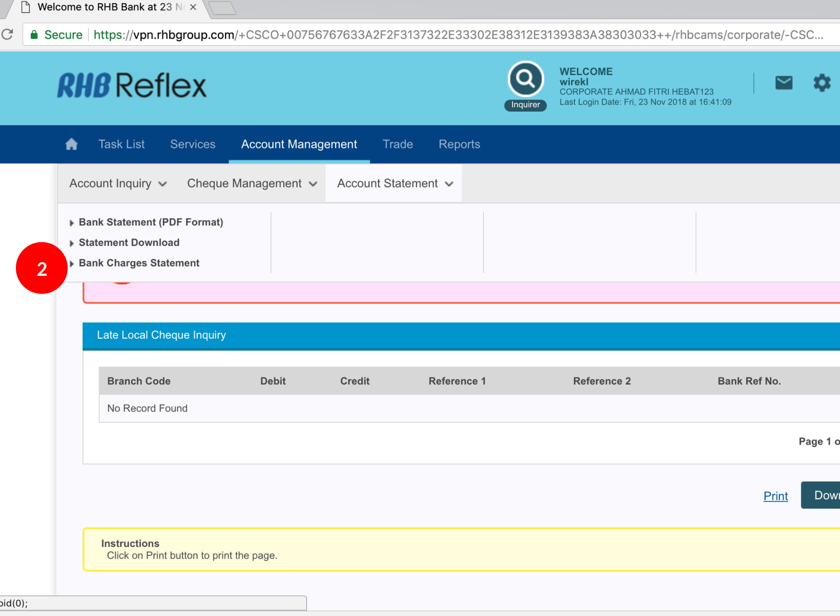Select the Trade tab
This screenshot has height=616, width=840.
point(398,144)
